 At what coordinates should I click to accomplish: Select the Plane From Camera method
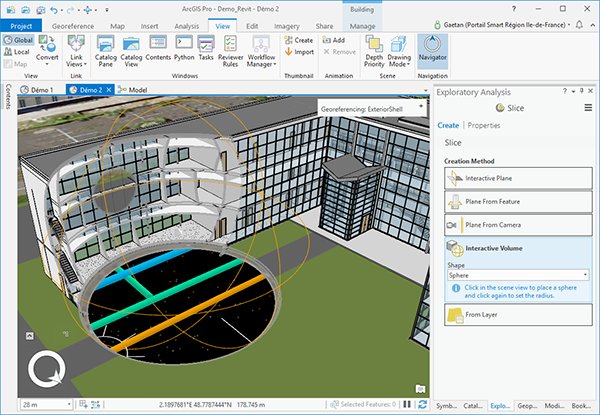click(518, 225)
